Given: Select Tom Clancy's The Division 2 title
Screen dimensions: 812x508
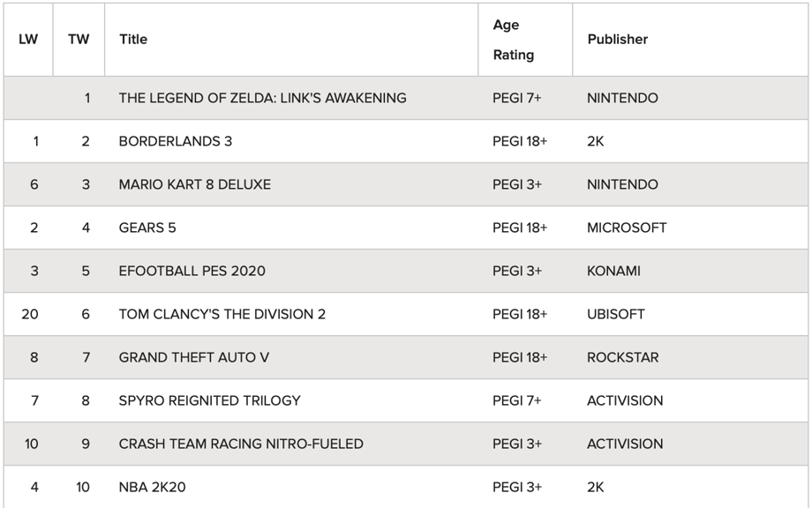Looking at the screenshot, I should [222, 314].
